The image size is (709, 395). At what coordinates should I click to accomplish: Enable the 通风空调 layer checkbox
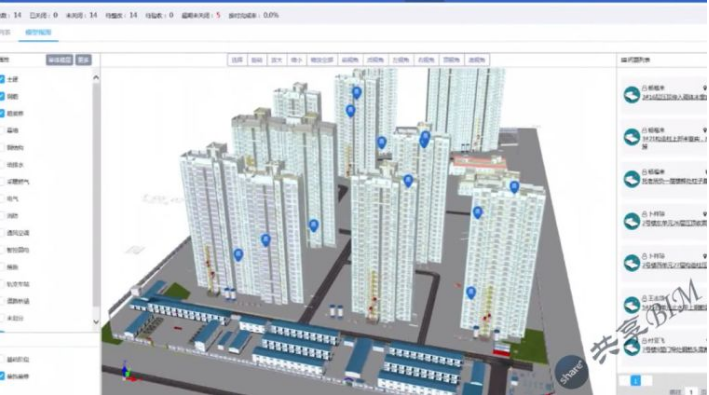click(2, 233)
